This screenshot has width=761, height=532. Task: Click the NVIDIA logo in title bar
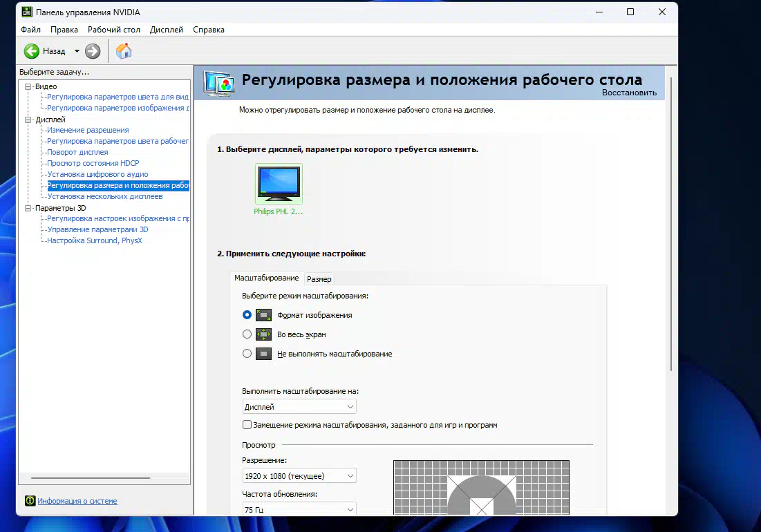tap(26, 12)
